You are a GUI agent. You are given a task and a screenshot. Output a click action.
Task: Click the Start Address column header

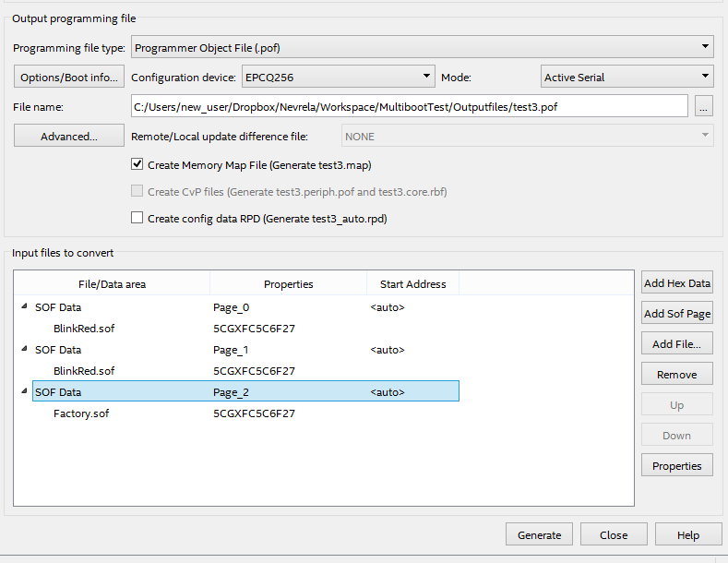pos(412,284)
